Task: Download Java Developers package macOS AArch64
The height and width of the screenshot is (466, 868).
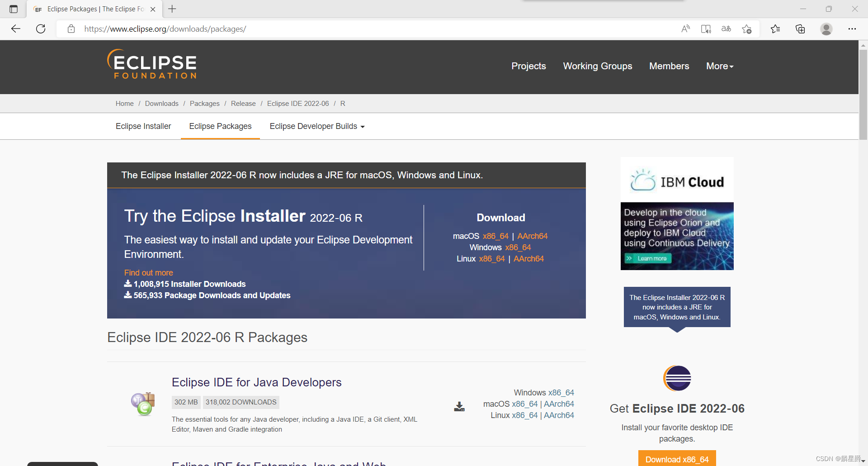Action: pos(559,404)
